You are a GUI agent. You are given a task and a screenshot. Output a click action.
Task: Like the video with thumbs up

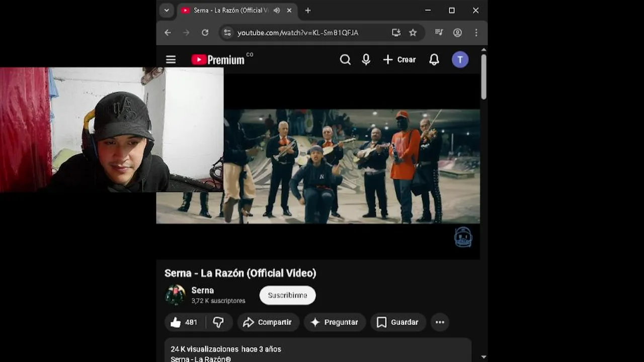tap(184, 322)
